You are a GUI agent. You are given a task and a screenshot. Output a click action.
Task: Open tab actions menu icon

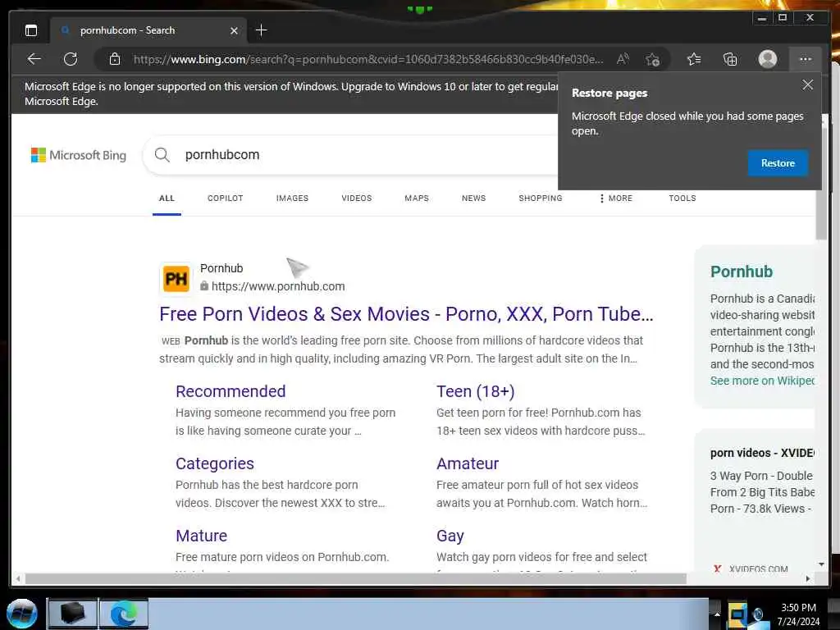pos(31,30)
